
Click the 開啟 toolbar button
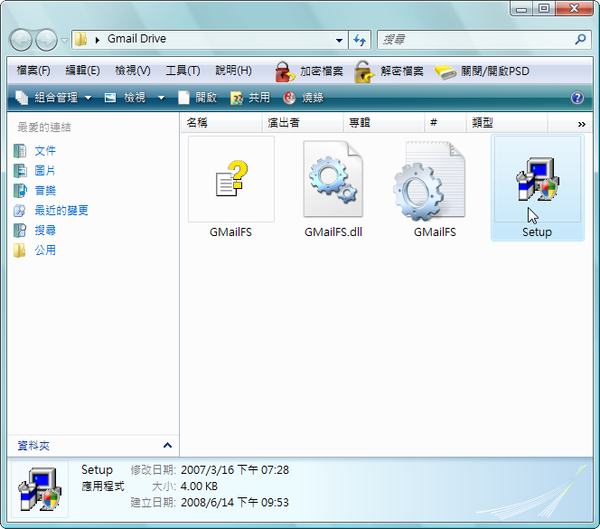pyautogui.click(x=198, y=98)
